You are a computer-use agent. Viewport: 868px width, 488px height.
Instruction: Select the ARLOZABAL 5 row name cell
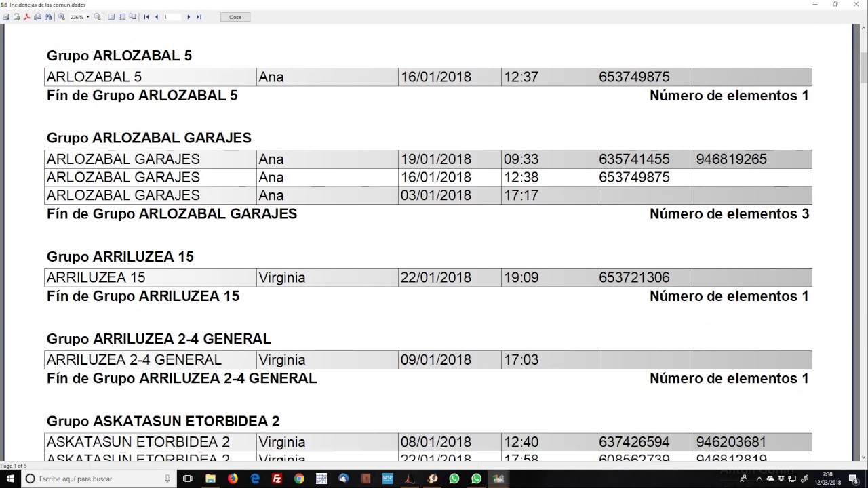pyautogui.click(x=151, y=77)
